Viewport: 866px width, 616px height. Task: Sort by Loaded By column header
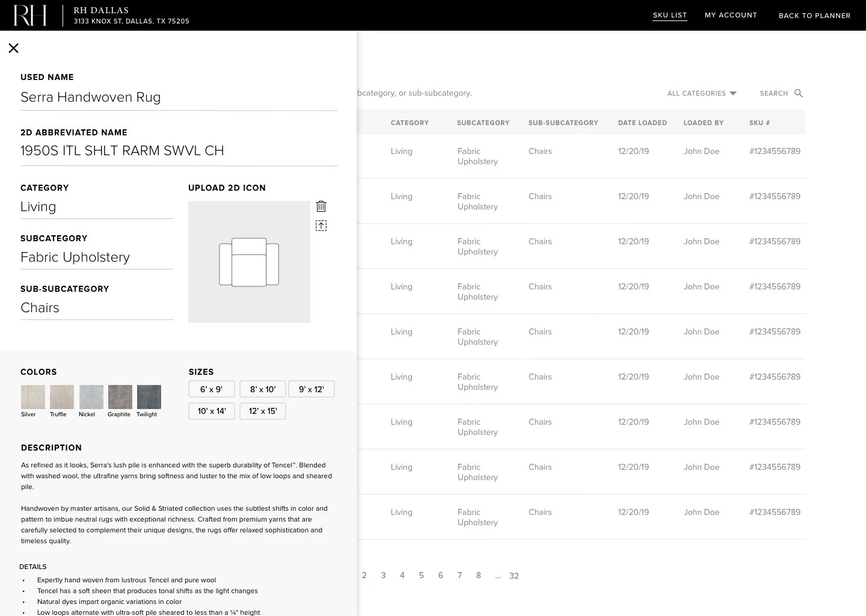click(704, 123)
